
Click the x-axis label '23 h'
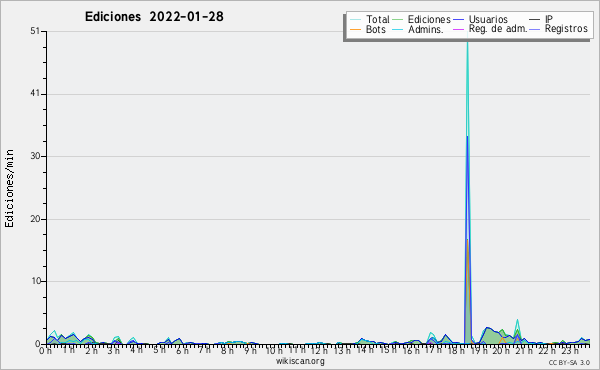(569, 351)
